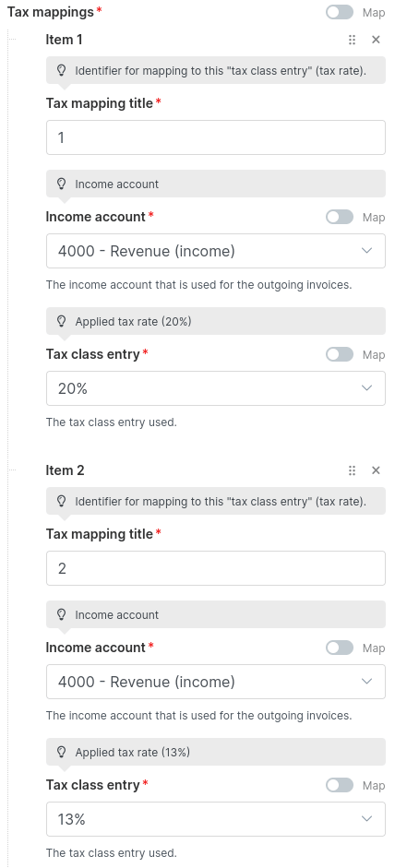Remove Item 2 with its X icon

pos(376,470)
